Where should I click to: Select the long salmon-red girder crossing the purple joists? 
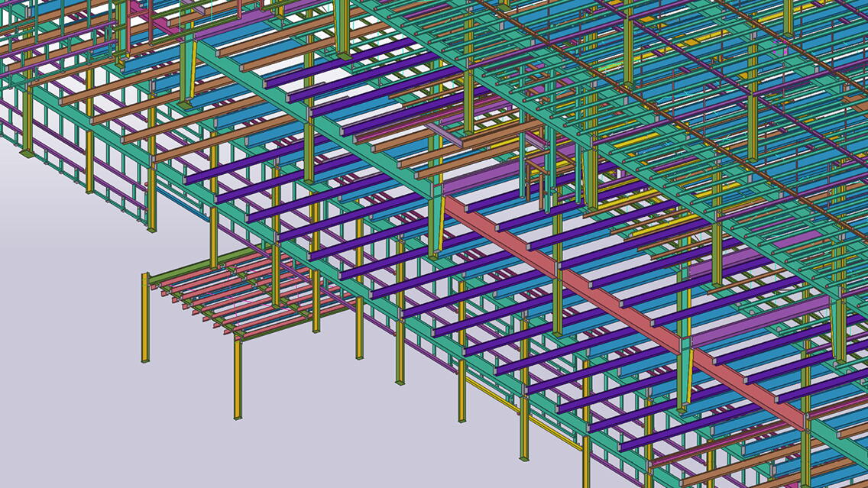click(626, 314)
